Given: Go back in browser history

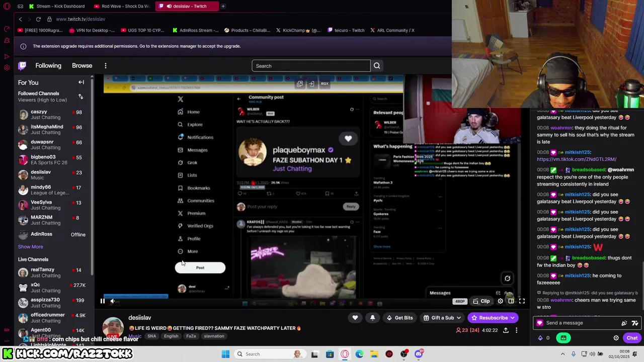Looking at the screenshot, I should coord(20,19).
